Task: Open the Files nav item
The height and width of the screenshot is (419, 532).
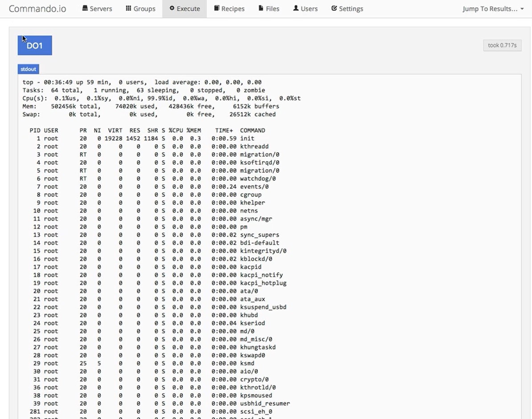Action: 269,8
